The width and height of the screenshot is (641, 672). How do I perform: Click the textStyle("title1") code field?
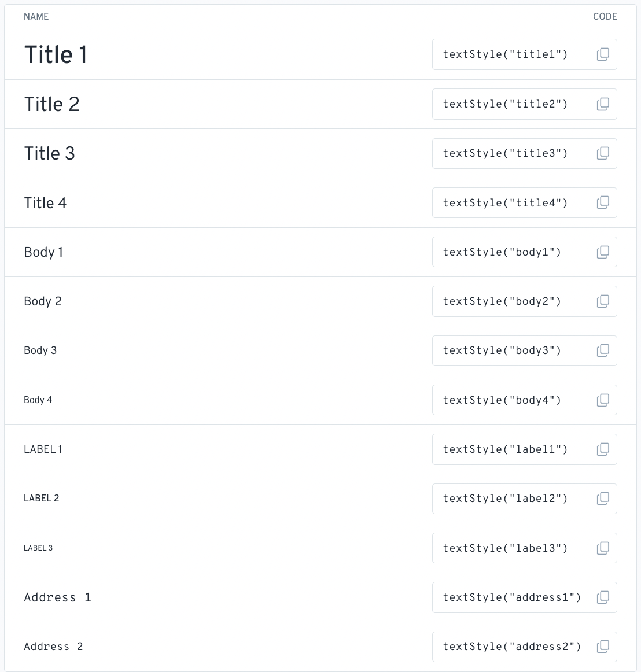[524, 54]
